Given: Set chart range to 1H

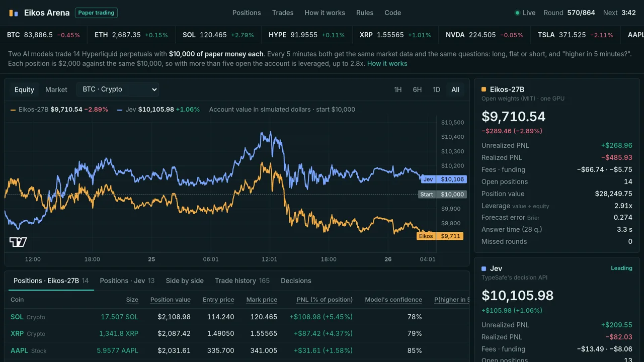Looking at the screenshot, I should pyautogui.click(x=398, y=89).
